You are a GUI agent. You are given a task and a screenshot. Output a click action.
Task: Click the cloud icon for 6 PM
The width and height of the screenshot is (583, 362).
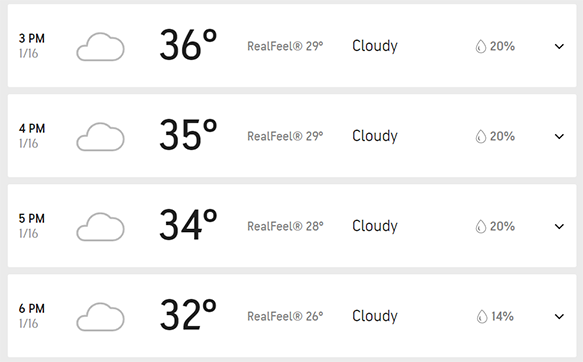[x=100, y=317]
